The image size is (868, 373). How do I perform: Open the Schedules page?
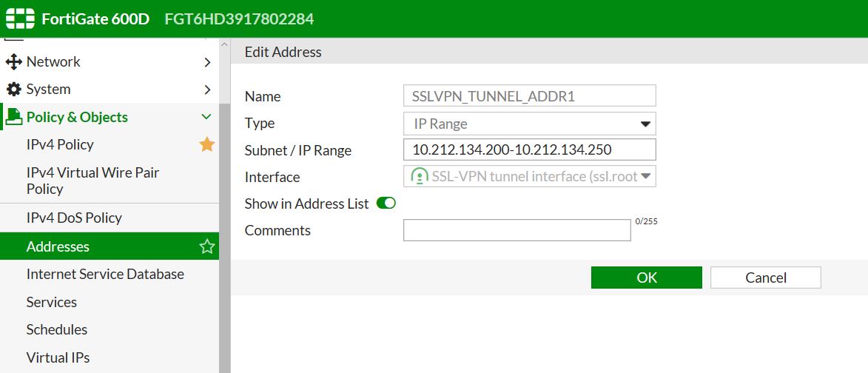click(110, 329)
